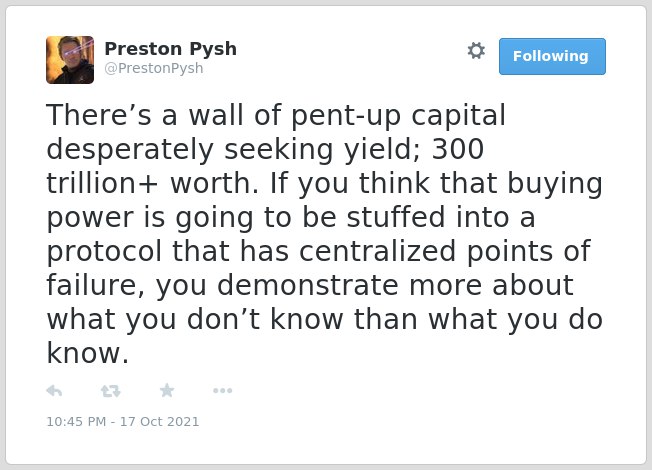This screenshot has height=470, width=652.
Task: Click the final word "know." of the tweet
Action: coord(88,353)
